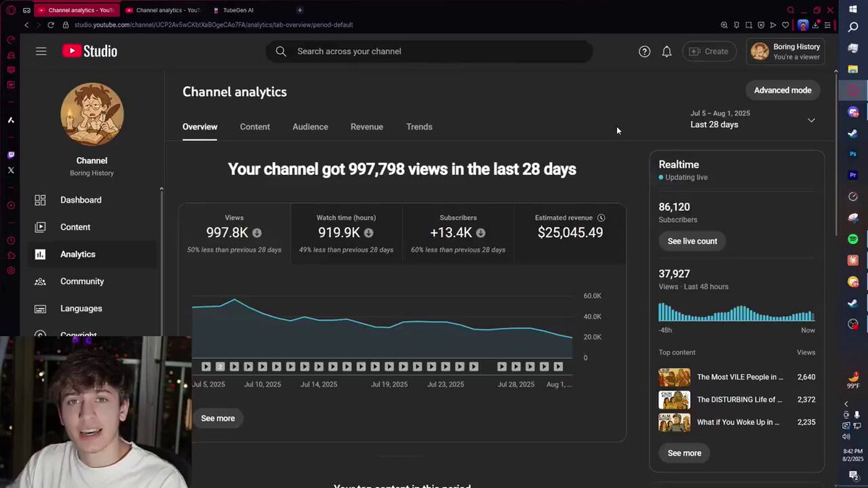Image resolution: width=868 pixels, height=488 pixels.
Task: Open the browser zoom magnifier icon
Action: 724,25
